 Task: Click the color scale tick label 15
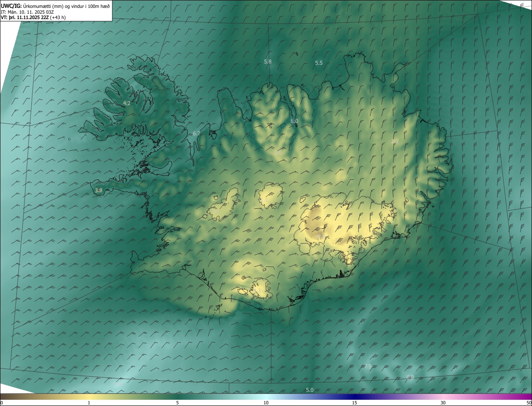355,403
